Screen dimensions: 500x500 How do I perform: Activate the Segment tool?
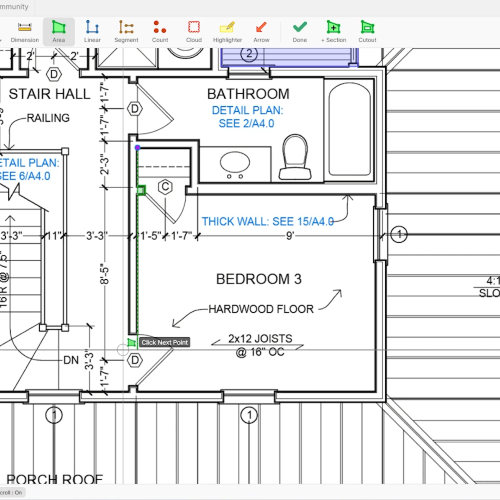[126, 32]
